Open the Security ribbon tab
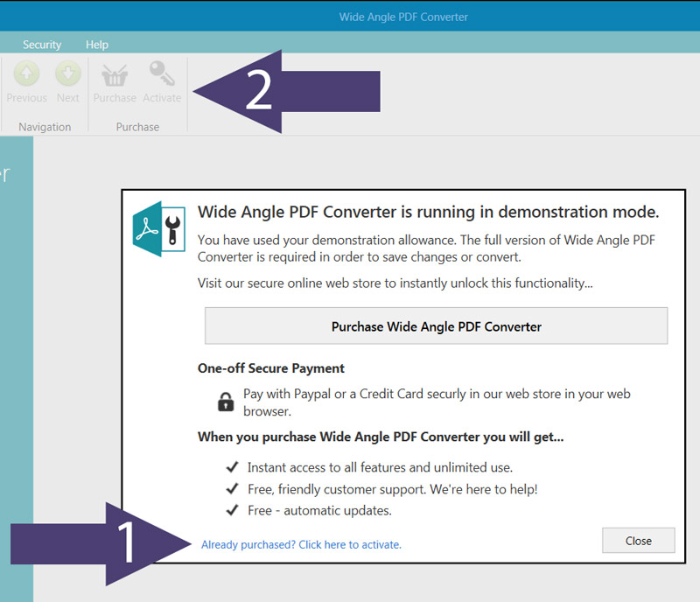This screenshot has width=700, height=602. 42,45
